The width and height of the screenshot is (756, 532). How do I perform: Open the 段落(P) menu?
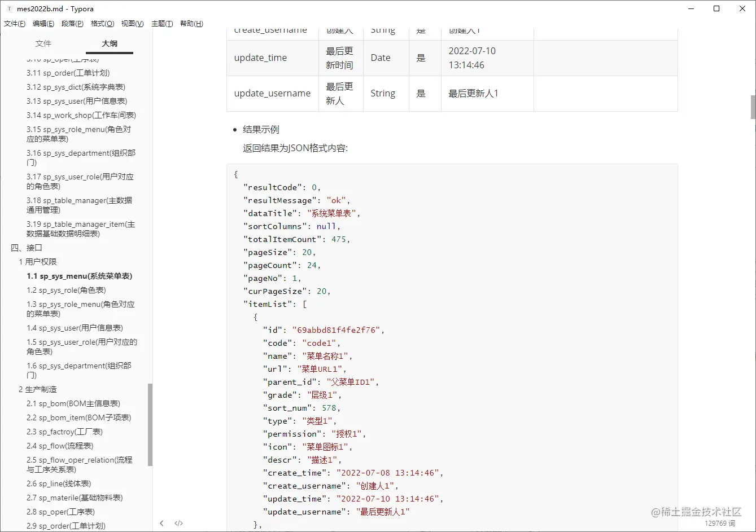point(72,24)
